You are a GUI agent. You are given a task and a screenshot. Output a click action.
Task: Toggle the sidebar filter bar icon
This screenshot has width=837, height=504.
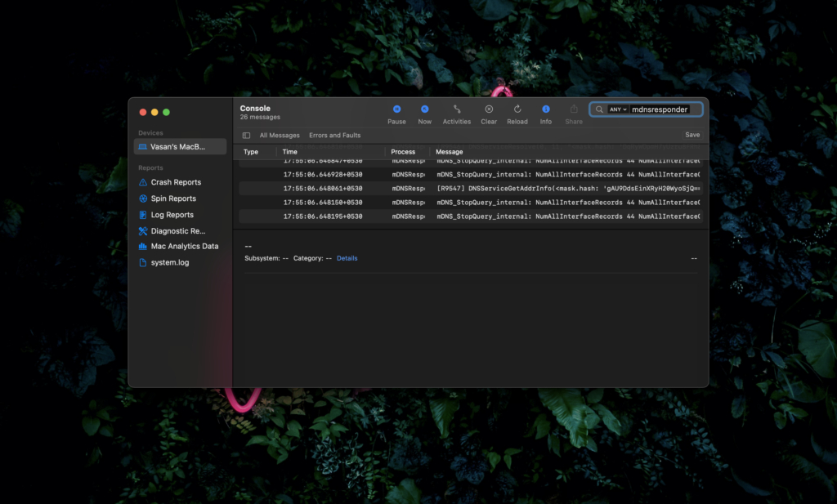tap(246, 136)
